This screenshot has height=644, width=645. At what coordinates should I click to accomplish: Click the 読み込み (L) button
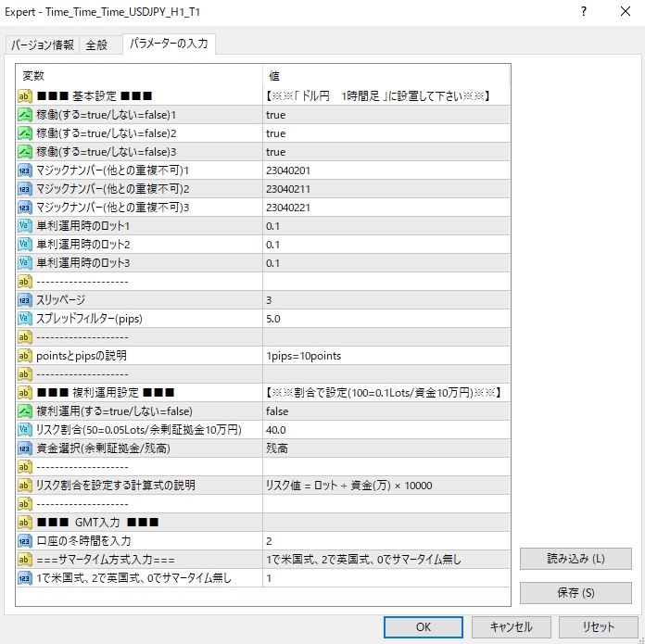(x=575, y=559)
